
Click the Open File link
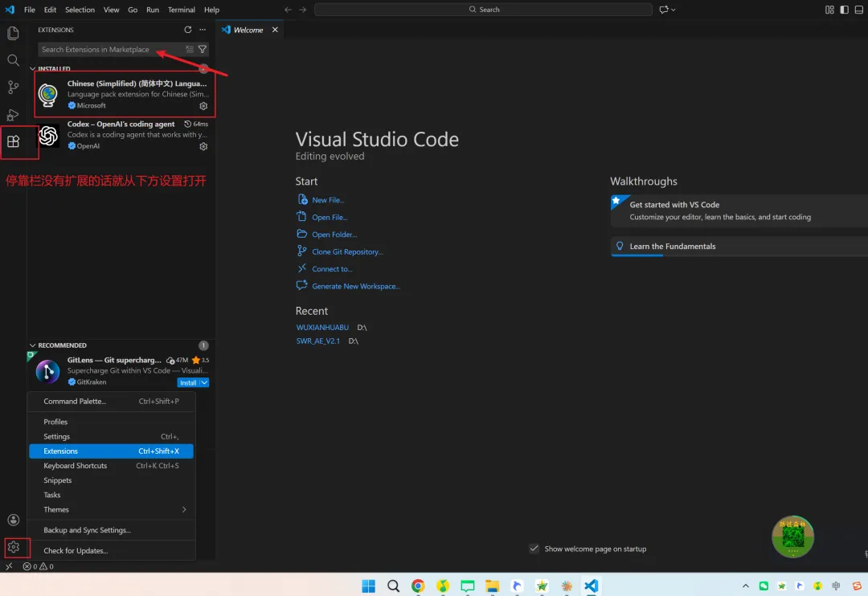330,217
